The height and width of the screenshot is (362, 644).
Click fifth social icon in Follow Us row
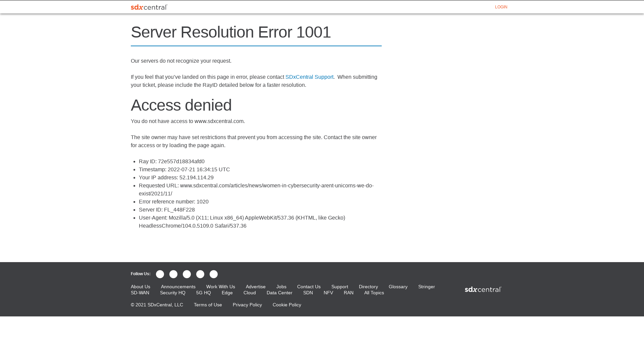(x=214, y=274)
